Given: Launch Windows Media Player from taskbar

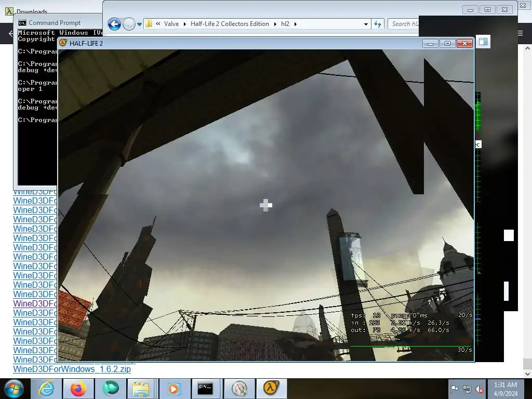Looking at the screenshot, I should click(174, 389).
